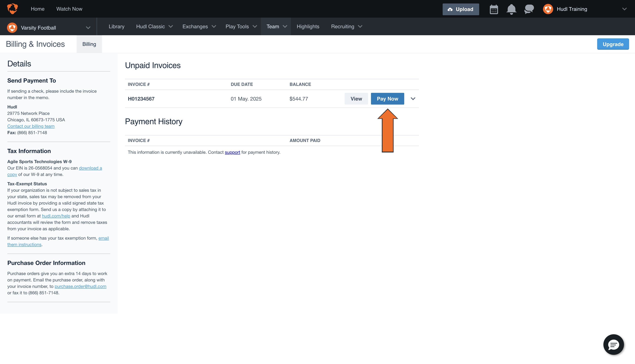Image resolution: width=635 pixels, height=364 pixels.
Task: Switch to the Billing tab
Action: point(89,44)
